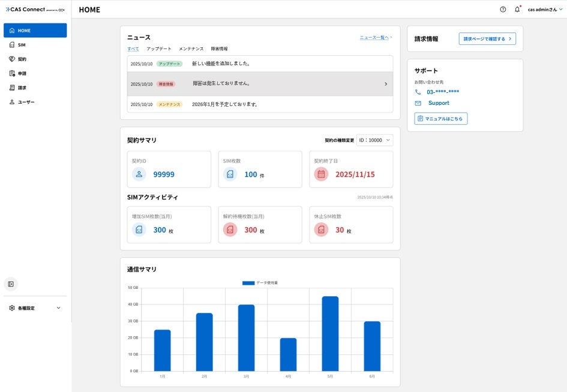This screenshot has height=392, width=567.
Task: Open the cas admin user menu
Action: [x=545, y=10]
